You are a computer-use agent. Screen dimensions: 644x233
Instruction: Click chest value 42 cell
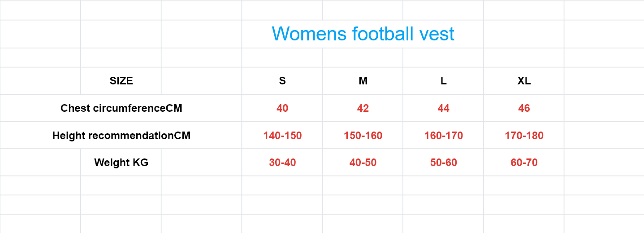point(363,108)
